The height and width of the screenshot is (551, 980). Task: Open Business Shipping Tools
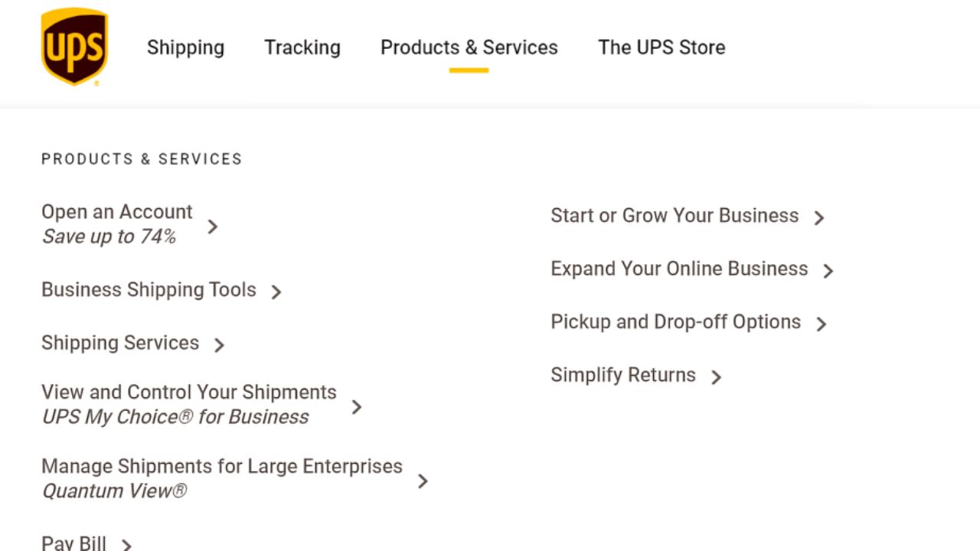pyautogui.click(x=148, y=290)
